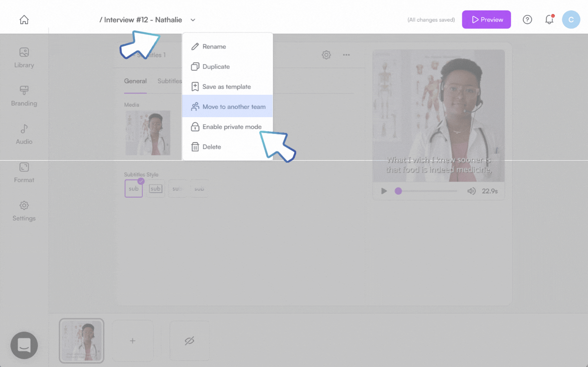Open the three-dot more options in the panel
The width and height of the screenshot is (588, 367).
tap(346, 55)
